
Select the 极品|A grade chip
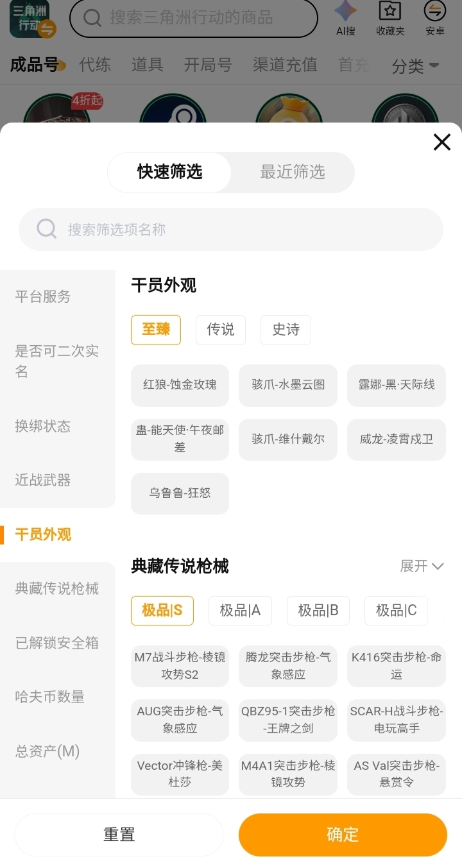point(240,611)
